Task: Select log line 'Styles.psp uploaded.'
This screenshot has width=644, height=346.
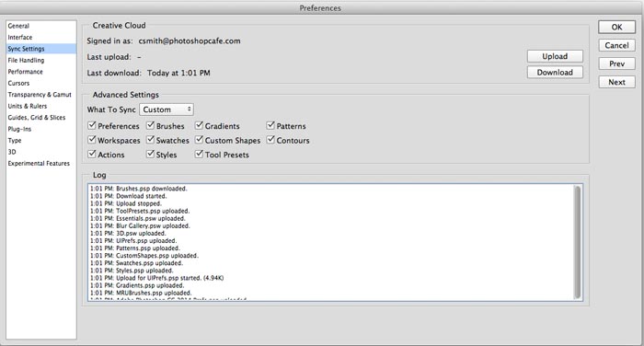Action: tap(132, 271)
